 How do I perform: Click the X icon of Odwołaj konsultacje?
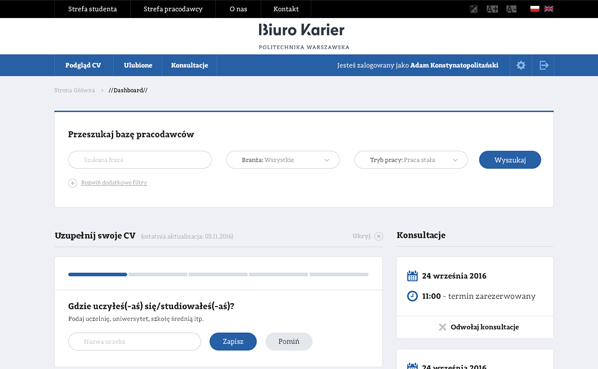(442, 327)
